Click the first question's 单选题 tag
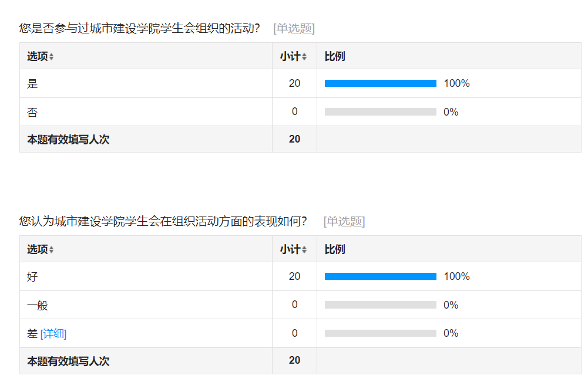This screenshot has width=588, height=379. point(294,29)
